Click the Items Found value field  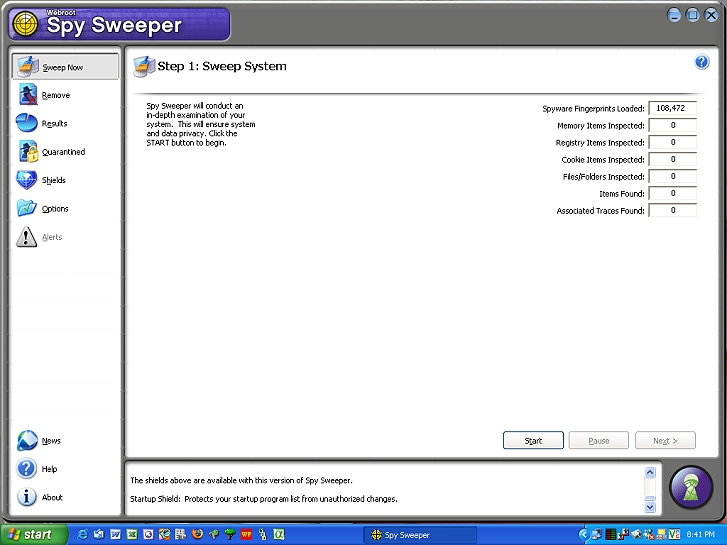click(x=672, y=193)
